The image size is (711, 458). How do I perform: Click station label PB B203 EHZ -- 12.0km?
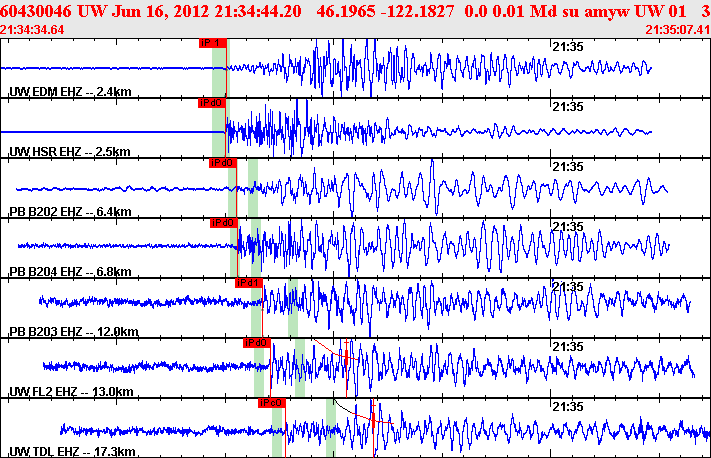pos(74,331)
